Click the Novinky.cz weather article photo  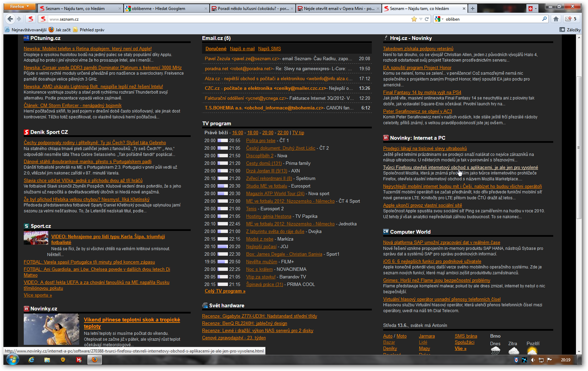[x=51, y=329]
